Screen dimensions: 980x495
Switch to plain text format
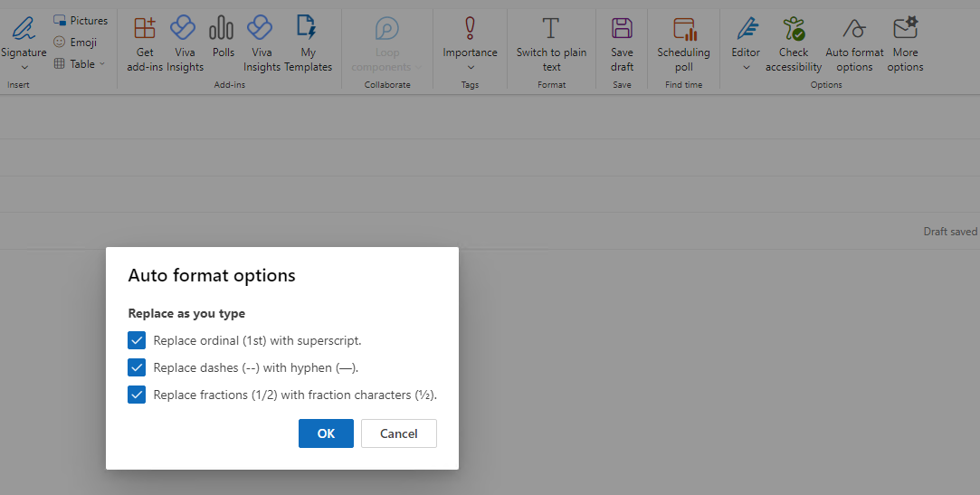(x=551, y=43)
